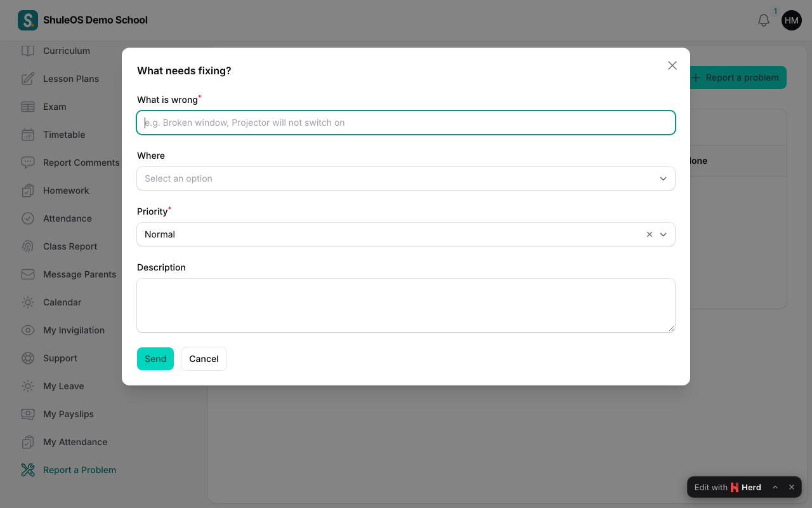
Task: Open the Timetable sidebar item
Action: (x=64, y=135)
